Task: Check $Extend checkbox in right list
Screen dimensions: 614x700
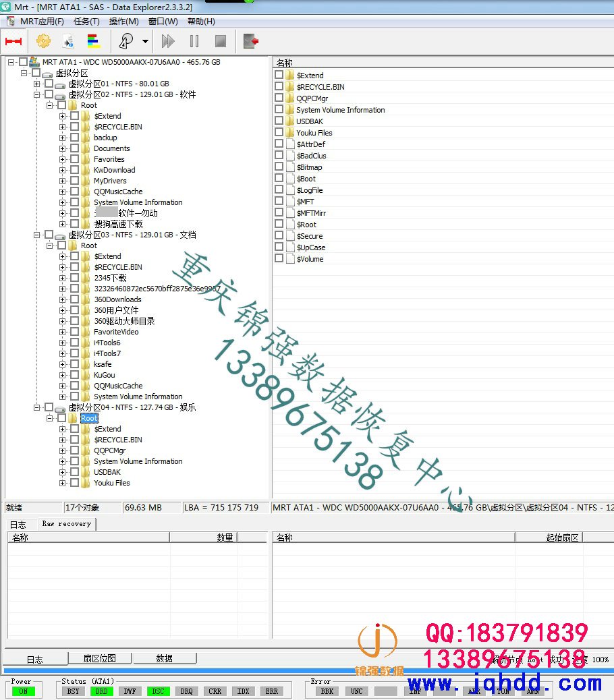Action: pos(279,75)
